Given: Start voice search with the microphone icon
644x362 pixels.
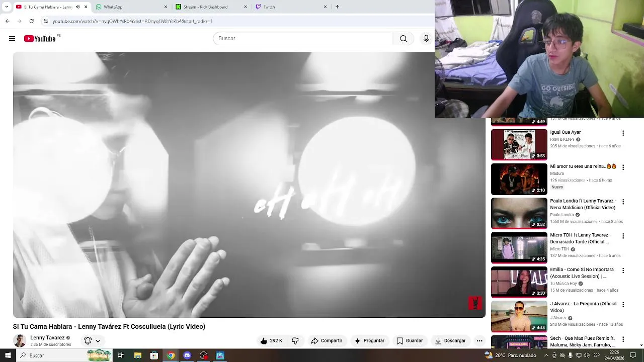Looking at the screenshot, I should 426,39.
